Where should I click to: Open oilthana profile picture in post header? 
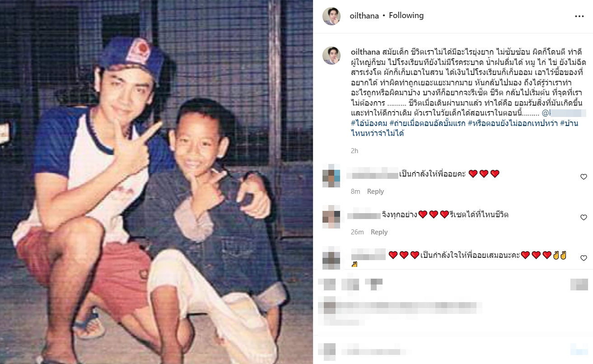331,16
